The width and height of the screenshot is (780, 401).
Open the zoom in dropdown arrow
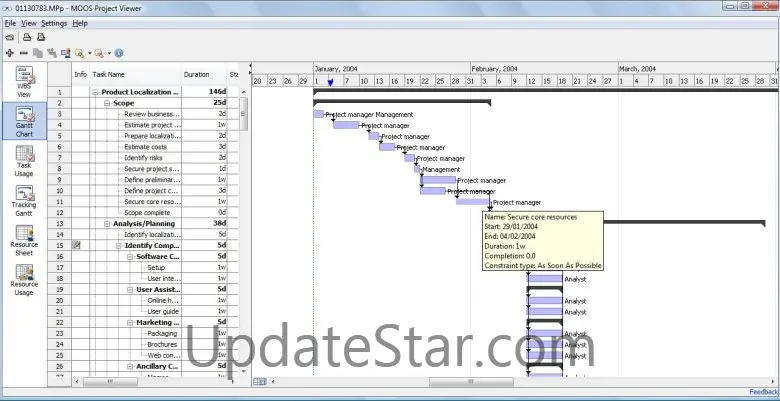pyautogui.click(x=90, y=53)
